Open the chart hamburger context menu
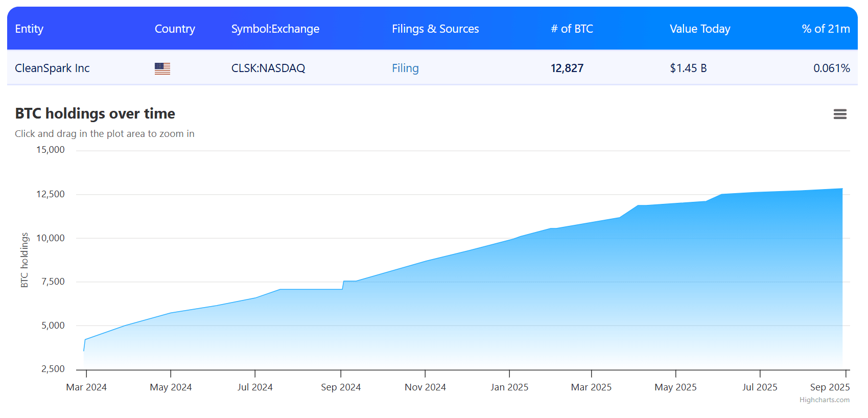Screen dimensions: 868x418 (840, 114)
